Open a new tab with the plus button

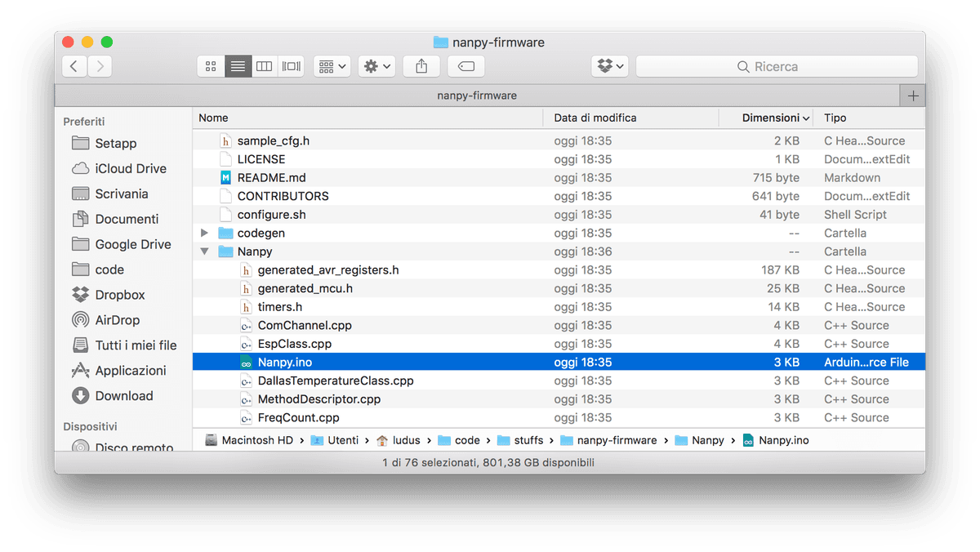(x=912, y=95)
